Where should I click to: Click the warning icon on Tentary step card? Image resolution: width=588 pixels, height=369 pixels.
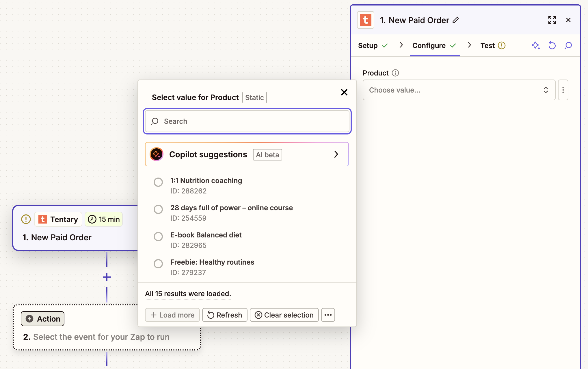click(x=26, y=219)
